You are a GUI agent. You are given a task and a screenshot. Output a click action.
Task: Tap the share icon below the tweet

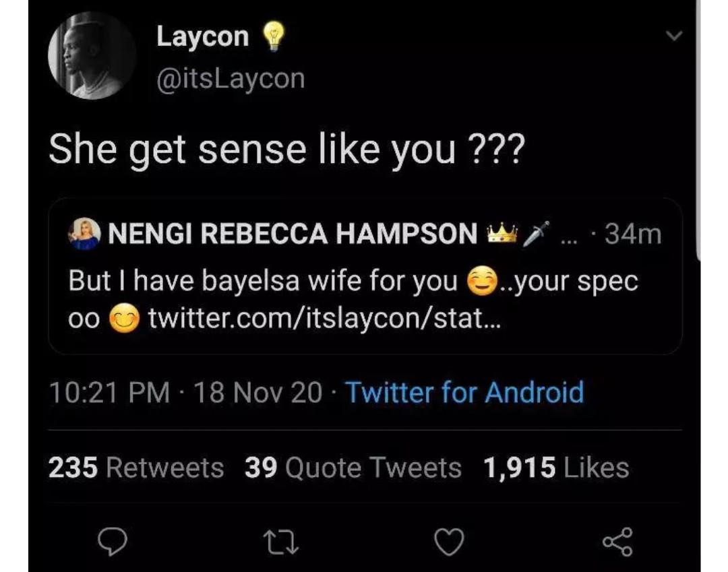pyautogui.click(x=617, y=540)
